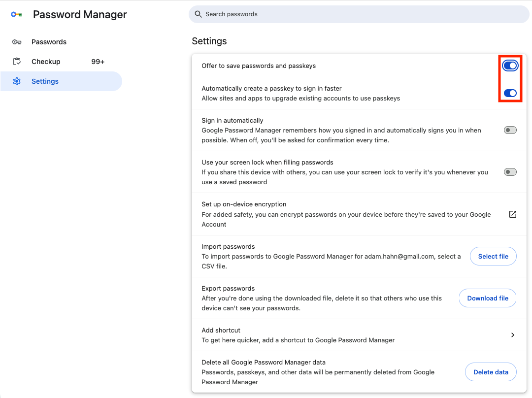
Task: Expand the Add shortcut chevron arrow
Action: (x=513, y=335)
